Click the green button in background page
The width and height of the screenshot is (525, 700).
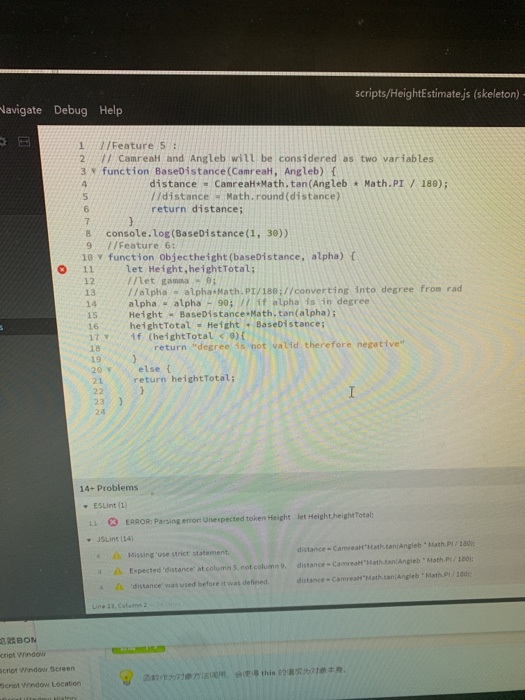[138, 649]
